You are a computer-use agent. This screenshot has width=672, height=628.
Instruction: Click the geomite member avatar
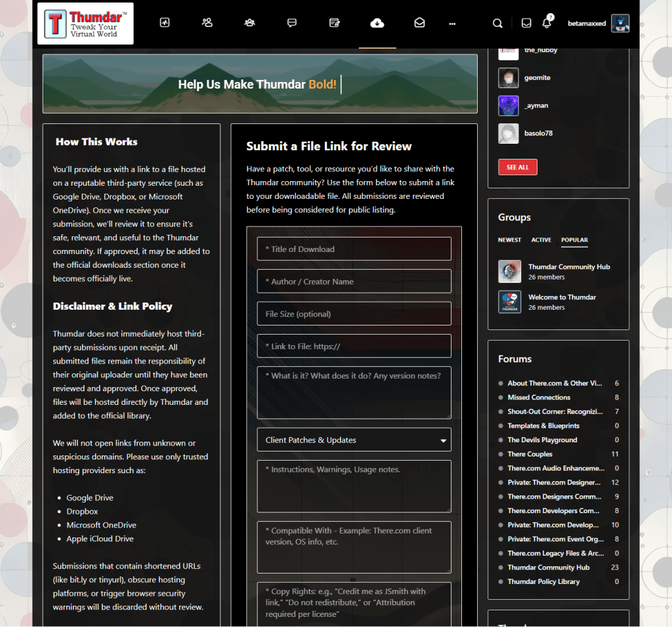[x=509, y=77]
